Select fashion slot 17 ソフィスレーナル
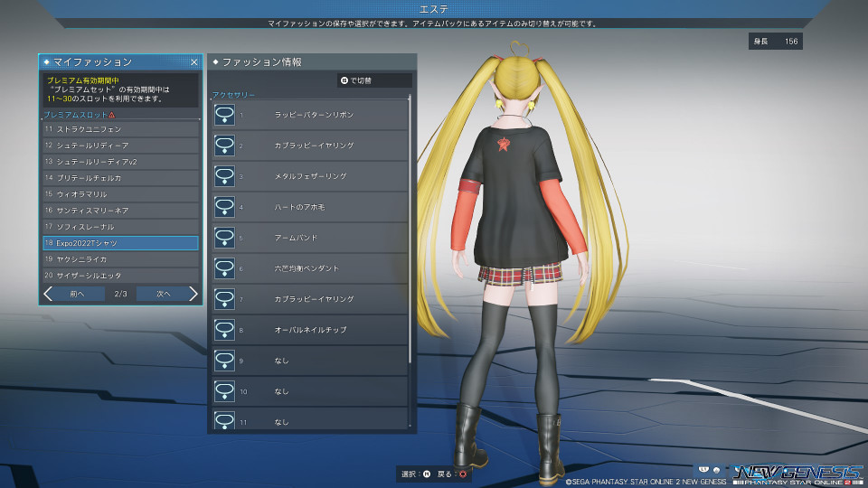868x488 pixels. (120, 227)
